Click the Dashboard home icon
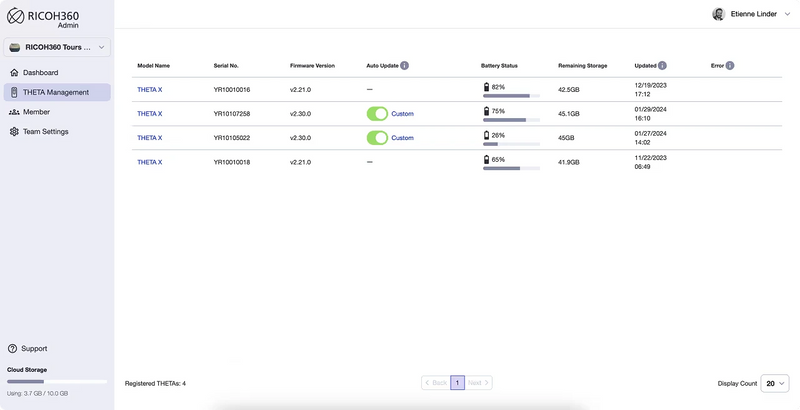 (x=13, y=73)
